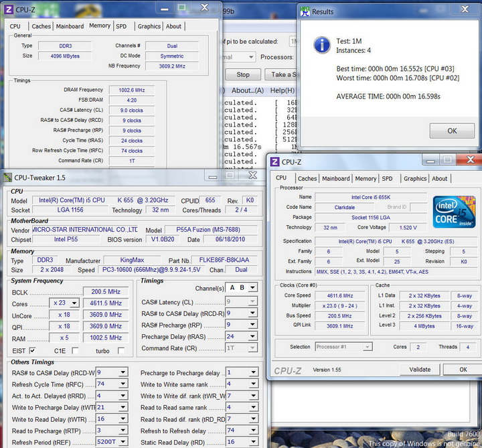Viewport: 482px width, 448px height.
Task: Click the CPU-Z icon in the lower-right window title bar
Action: coord(274,162)
